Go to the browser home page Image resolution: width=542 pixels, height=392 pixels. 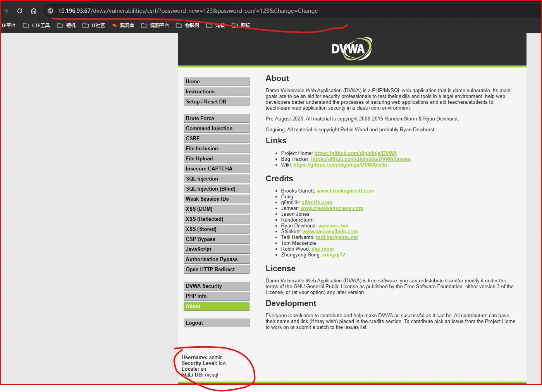34,11
